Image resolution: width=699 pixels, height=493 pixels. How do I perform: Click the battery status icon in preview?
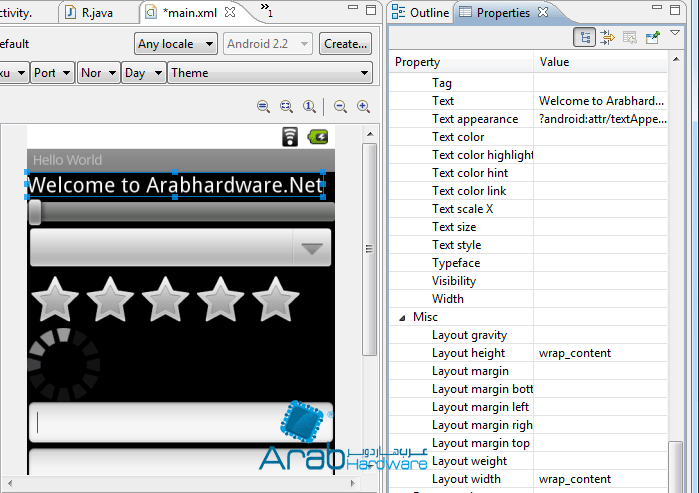point(318,136)
